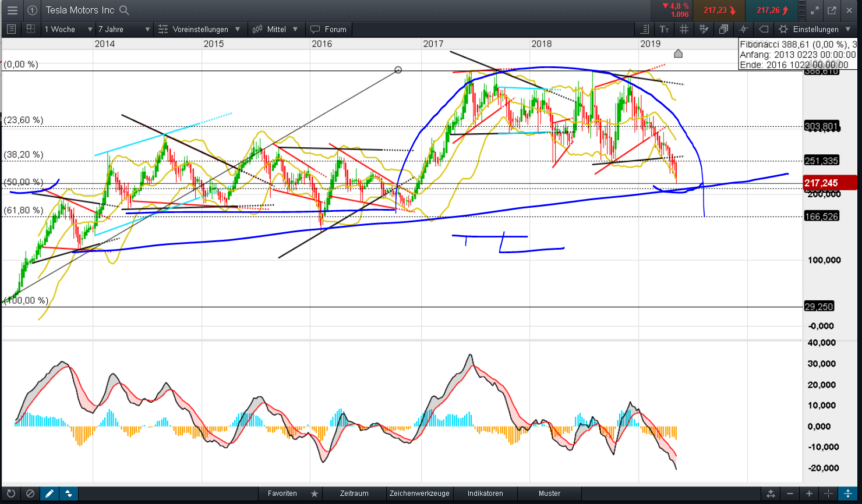Click the sell price 217,23
The height and width of the screenshot is (504, 862).
[x=720, y=10]
